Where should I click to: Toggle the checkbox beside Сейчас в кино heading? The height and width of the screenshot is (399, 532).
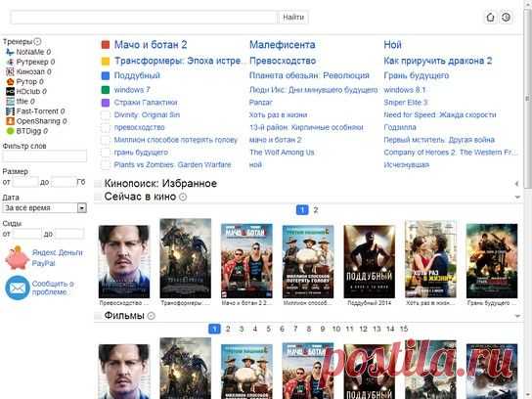[98, 197]
